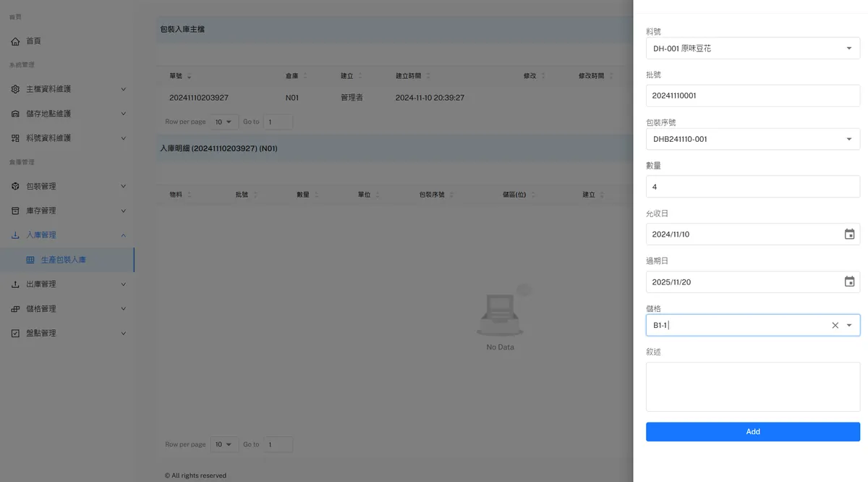Sort detail table by 數量 column
This screenshot has width=868, height=482.
(316, 195)
